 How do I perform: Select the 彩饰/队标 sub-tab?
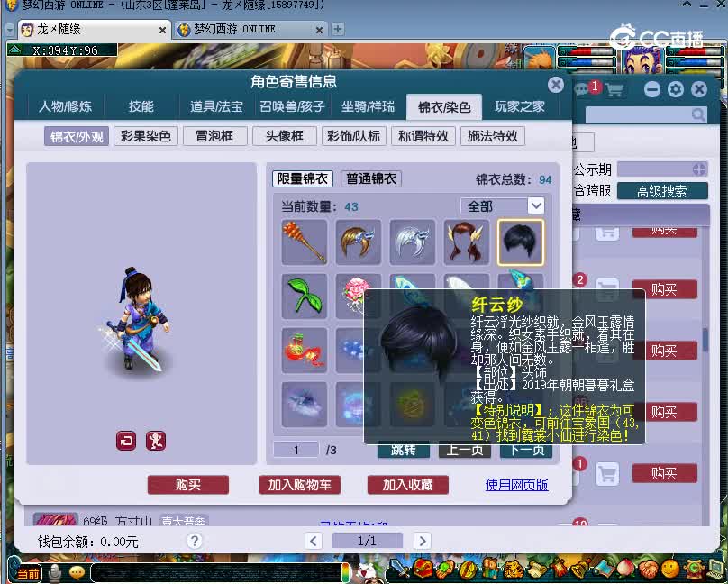coord(354,136)
